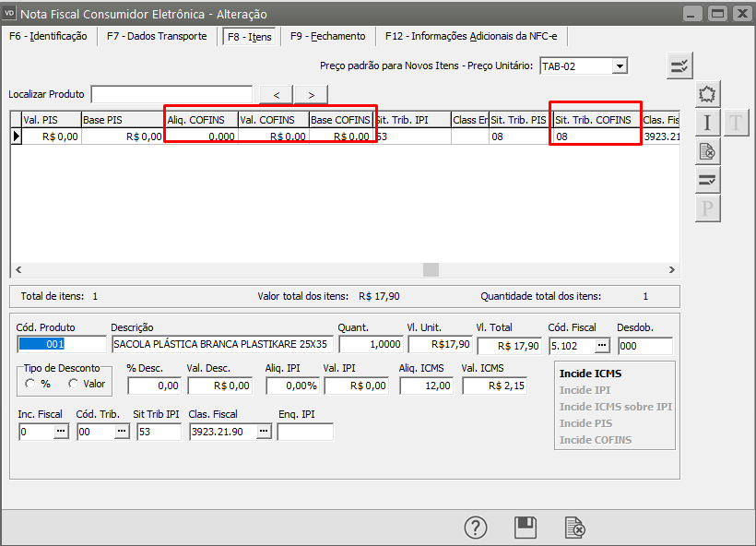Click the single-checkmark lines icon in sidebar
This screenshot has height=546, width=756.
point(707,180)
